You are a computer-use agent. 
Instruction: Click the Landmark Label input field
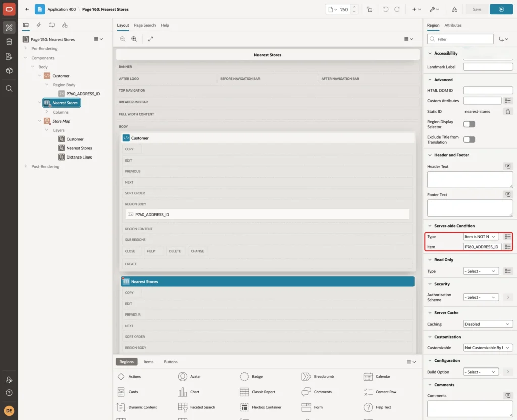[x=488, y=67]
